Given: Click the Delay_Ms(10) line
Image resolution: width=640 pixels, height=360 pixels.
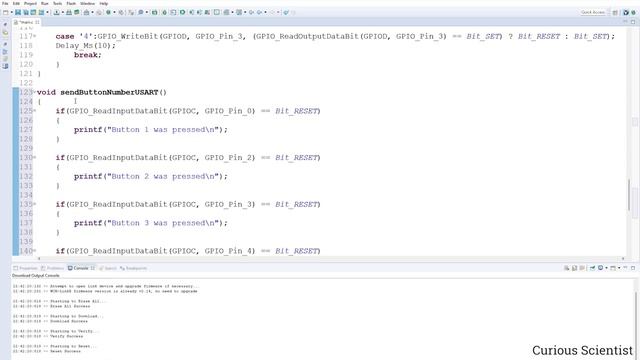Looking at the screenshot, I should point(86,46).
